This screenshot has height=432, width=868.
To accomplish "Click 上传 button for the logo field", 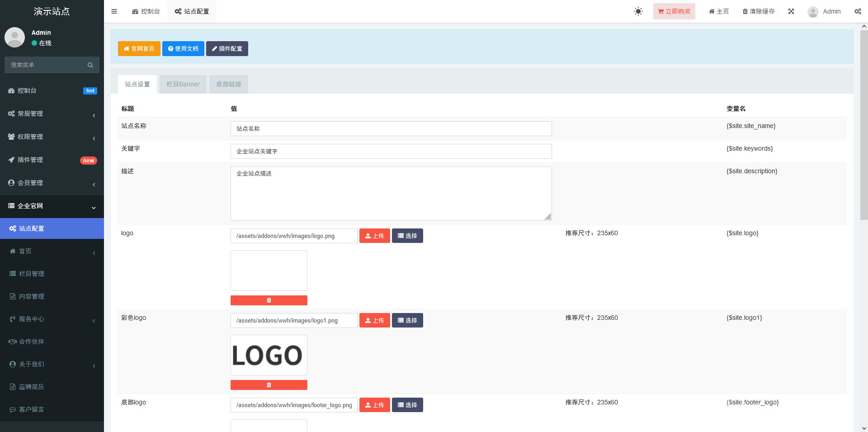I will [x=374, y=236].
